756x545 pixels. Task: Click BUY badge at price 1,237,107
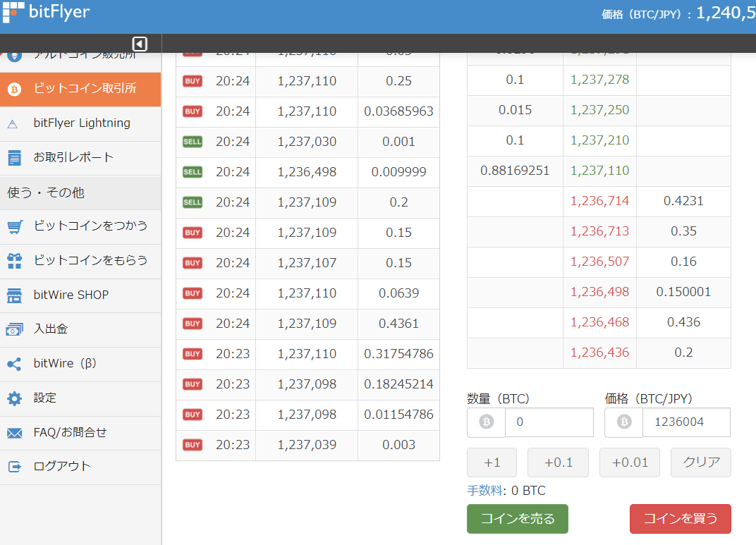click(193, 264)
